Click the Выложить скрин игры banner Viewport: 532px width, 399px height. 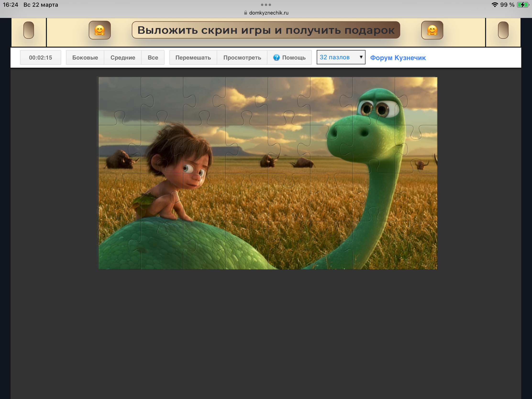pyautogui.click(x=266, y=30)
